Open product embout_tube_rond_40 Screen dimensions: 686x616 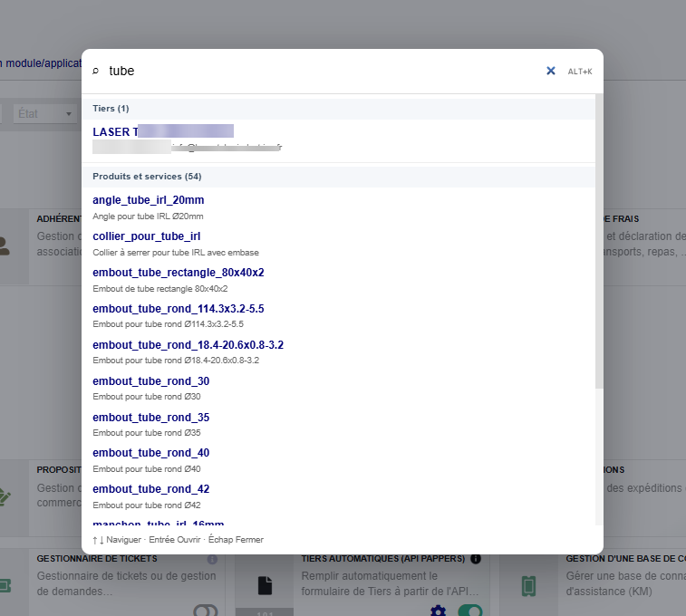coord(151,453)
